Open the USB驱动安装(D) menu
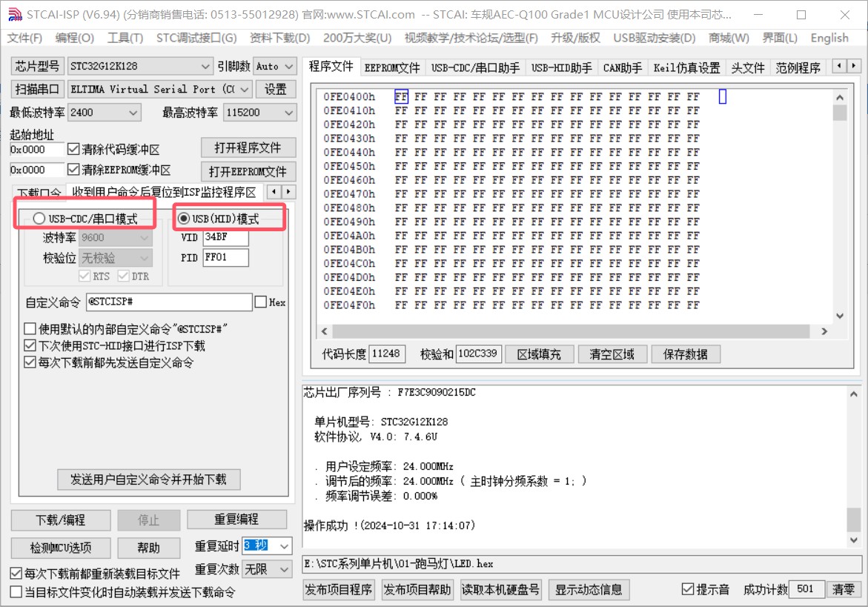The width and height of the screenshot is (868, 607). tap(654, 38)
